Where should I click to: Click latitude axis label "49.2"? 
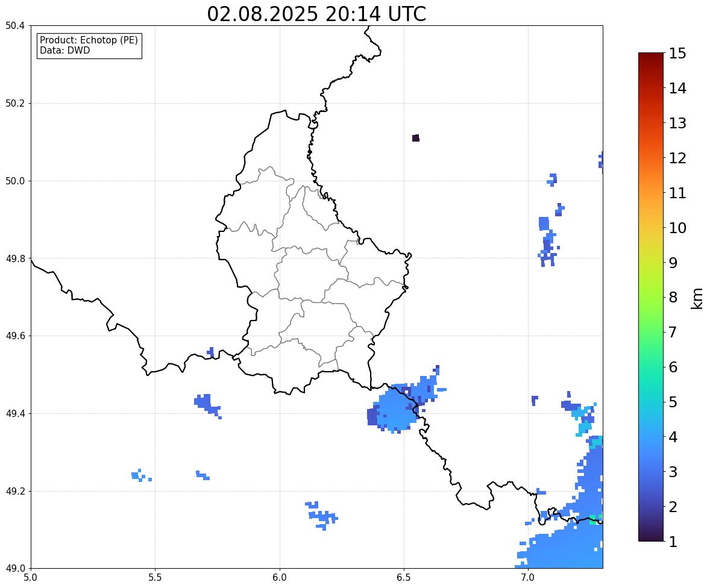pos(16,491)
